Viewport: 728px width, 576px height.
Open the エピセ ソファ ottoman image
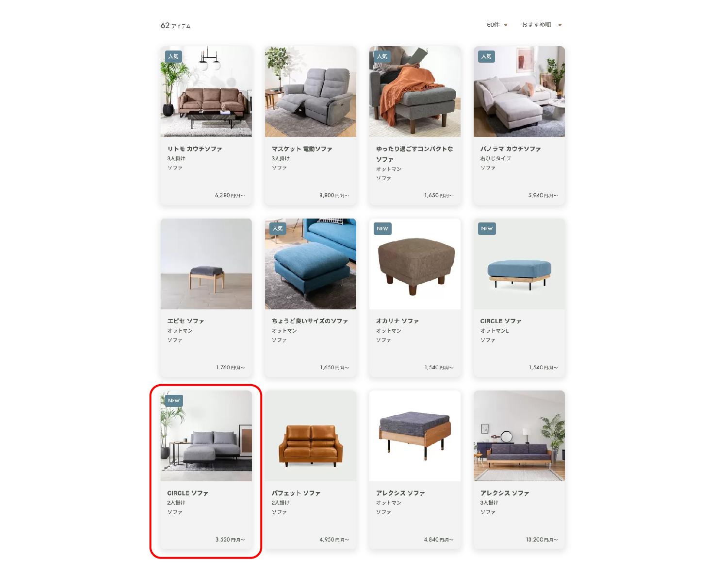206,264
